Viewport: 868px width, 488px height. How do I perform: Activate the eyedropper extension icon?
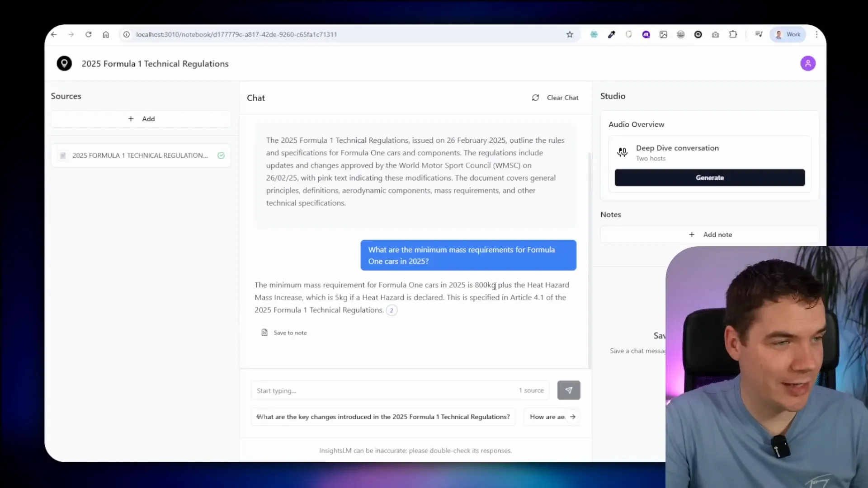pos(611,34)
